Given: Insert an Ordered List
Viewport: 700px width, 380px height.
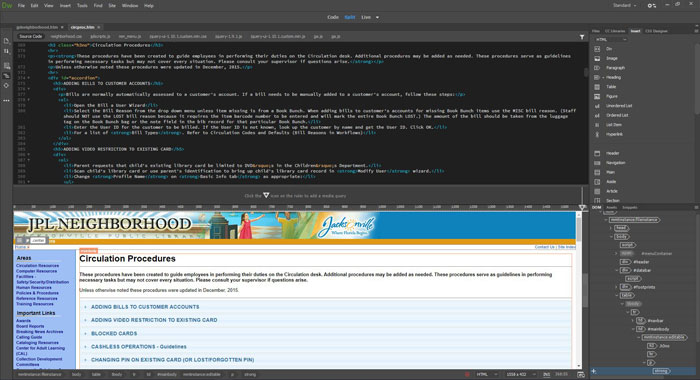Looking at the screenshot, I should click(x=617, y=115).
